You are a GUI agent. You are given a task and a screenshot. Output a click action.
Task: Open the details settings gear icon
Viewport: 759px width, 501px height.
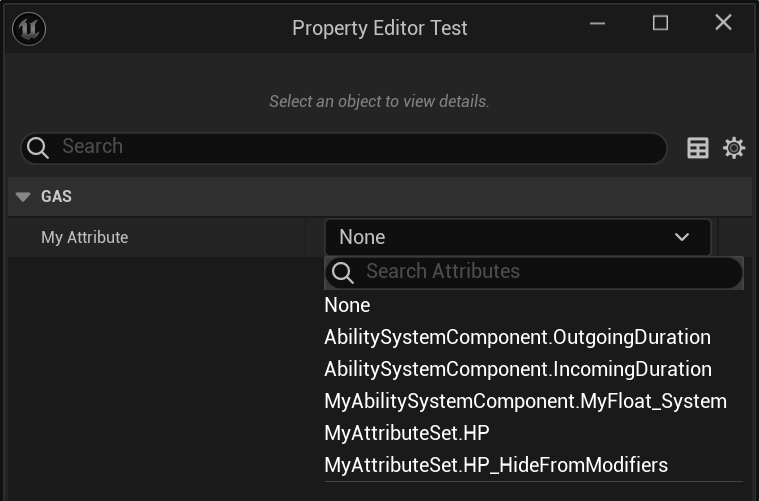tap(734, 148)
